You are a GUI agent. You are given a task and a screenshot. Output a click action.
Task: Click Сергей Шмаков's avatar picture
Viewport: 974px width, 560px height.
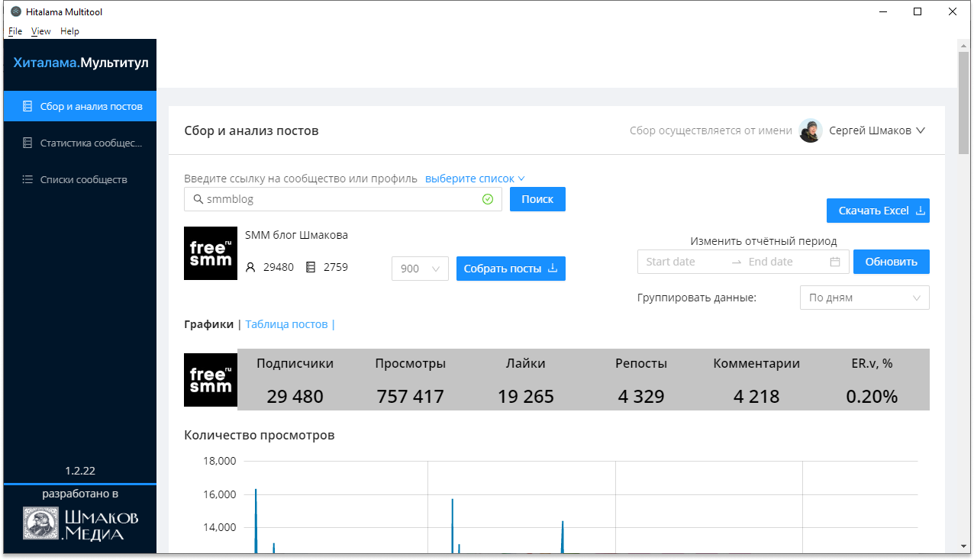811,130
